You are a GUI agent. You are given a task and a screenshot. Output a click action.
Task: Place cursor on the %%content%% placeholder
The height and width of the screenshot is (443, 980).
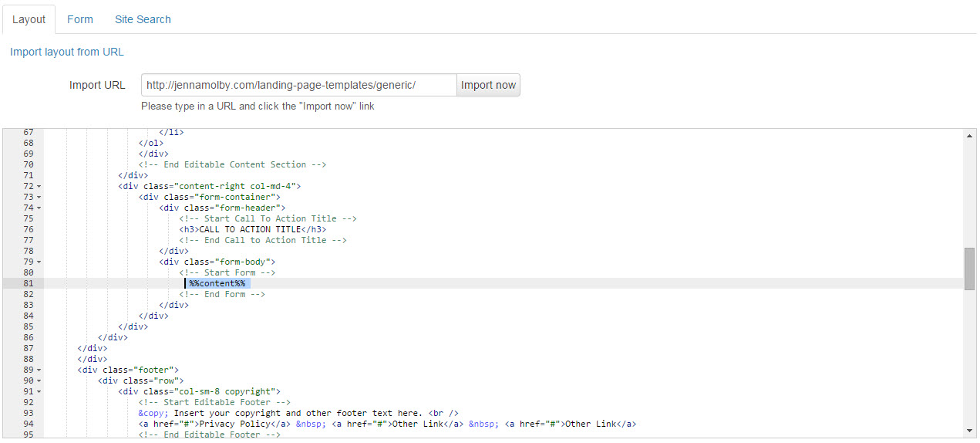coord(217,283)
